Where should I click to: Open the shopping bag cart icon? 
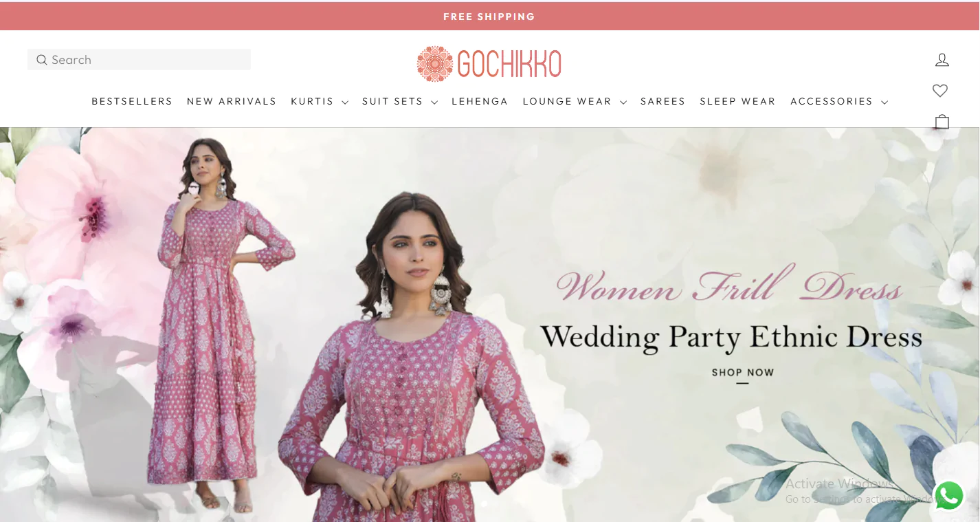tap(942, 122)
